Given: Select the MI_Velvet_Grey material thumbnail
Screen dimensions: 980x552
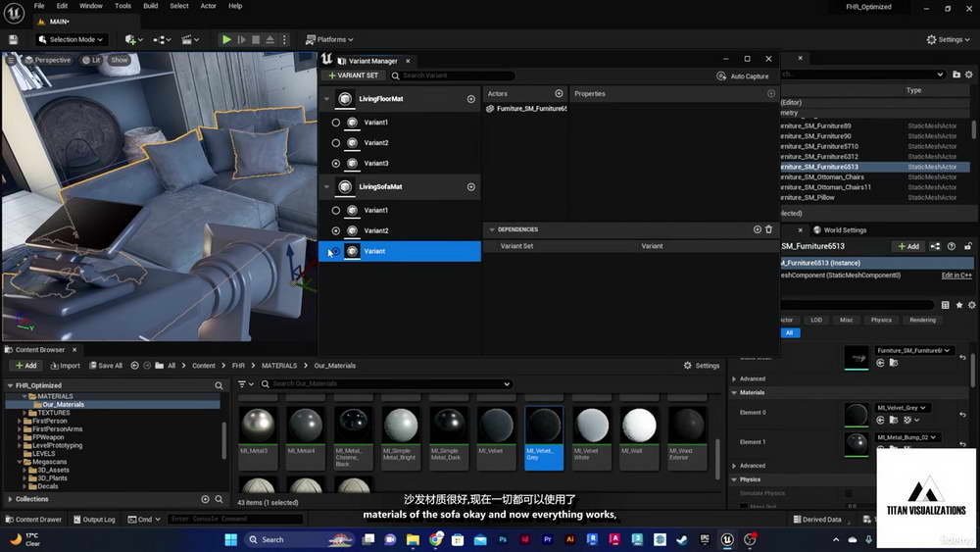Looking at the screenshot, I should [x=544, y=437].
